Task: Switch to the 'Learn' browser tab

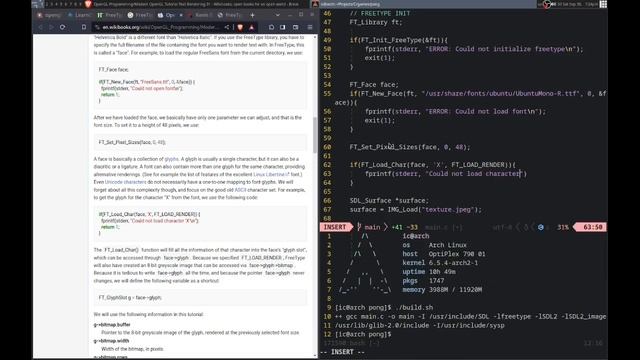Action: coord(79,15)
